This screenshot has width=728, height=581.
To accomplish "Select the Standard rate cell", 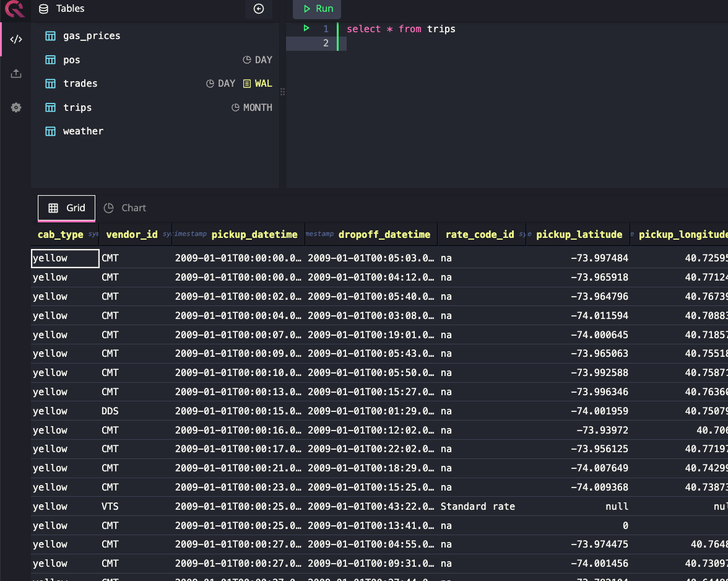I will 482,506.
